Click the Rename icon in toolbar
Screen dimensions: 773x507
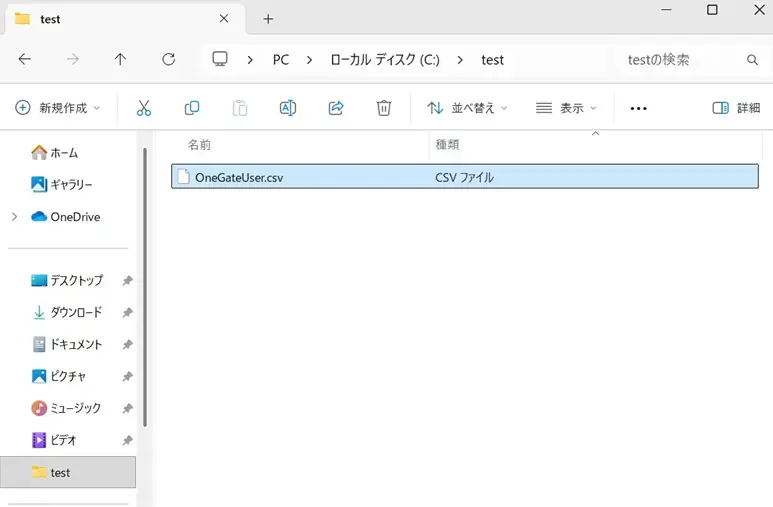coord(288,108)
